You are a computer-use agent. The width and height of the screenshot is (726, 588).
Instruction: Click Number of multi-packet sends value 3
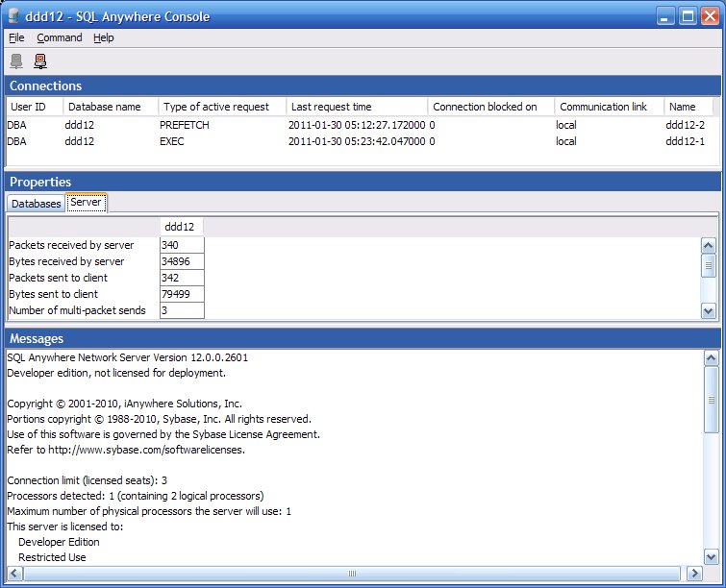coord(182,310)
